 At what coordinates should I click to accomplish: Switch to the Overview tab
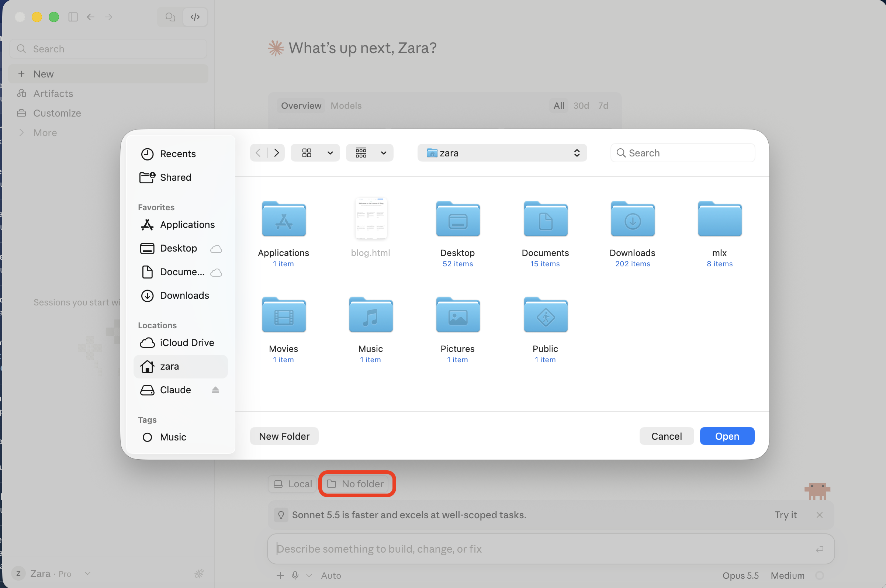point(301,106)
